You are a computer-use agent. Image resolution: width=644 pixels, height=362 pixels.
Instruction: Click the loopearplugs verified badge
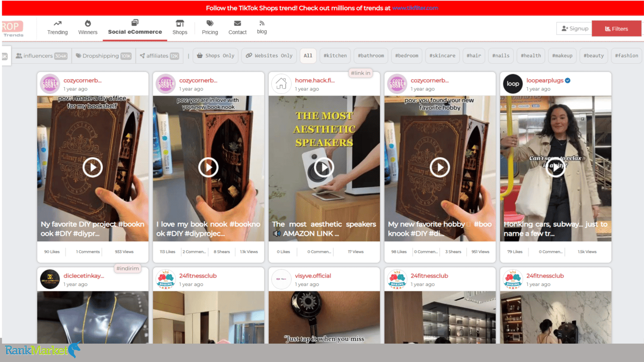click(568, 81)
